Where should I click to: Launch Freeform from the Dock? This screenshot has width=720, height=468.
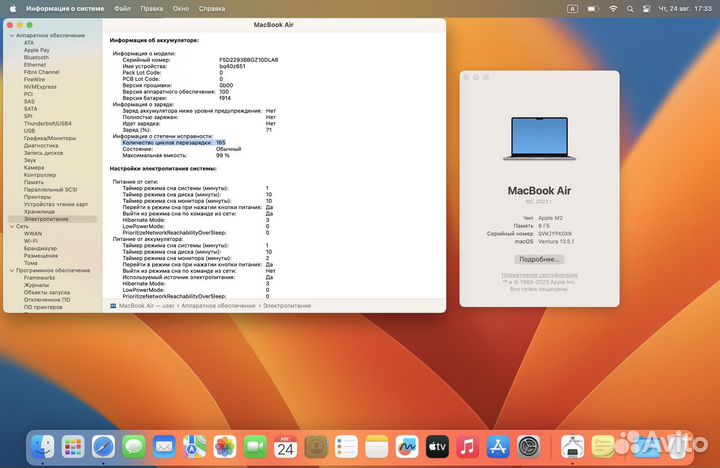(x=407, y=446)
